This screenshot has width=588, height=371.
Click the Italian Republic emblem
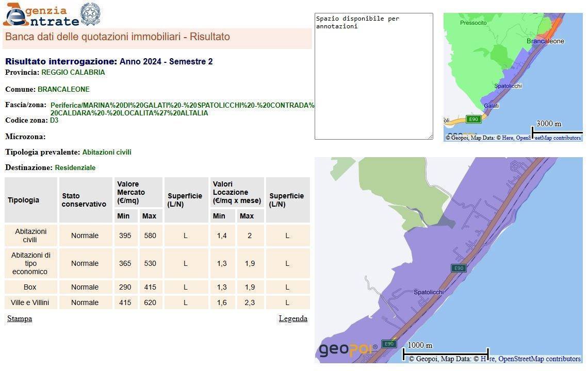tap(91, 14)
